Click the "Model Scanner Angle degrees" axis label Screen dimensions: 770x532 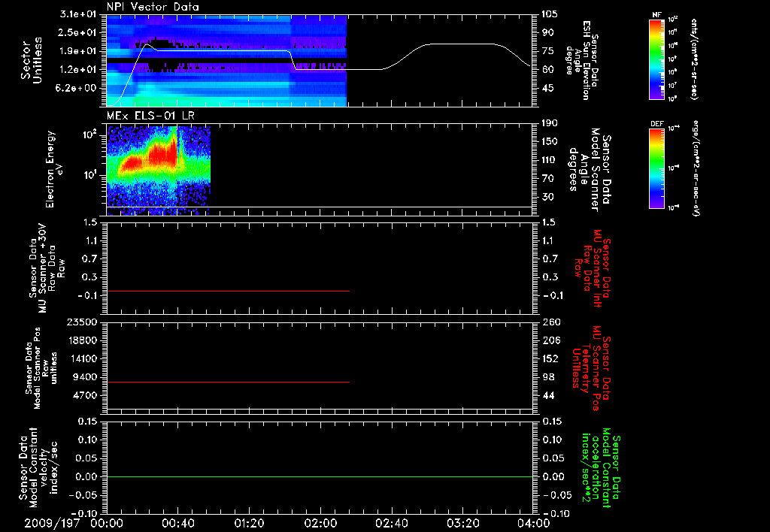coord(590,169)
